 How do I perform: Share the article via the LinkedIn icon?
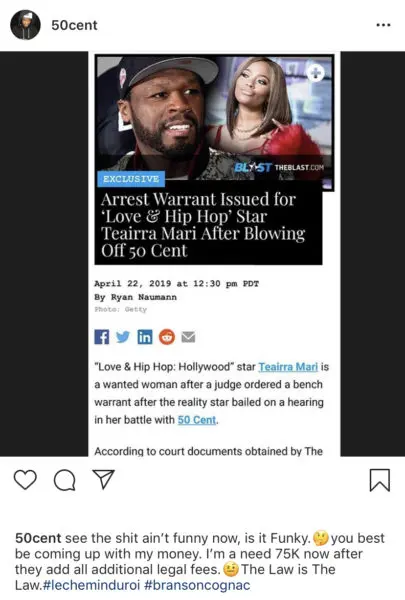click(x=145, y=337)
